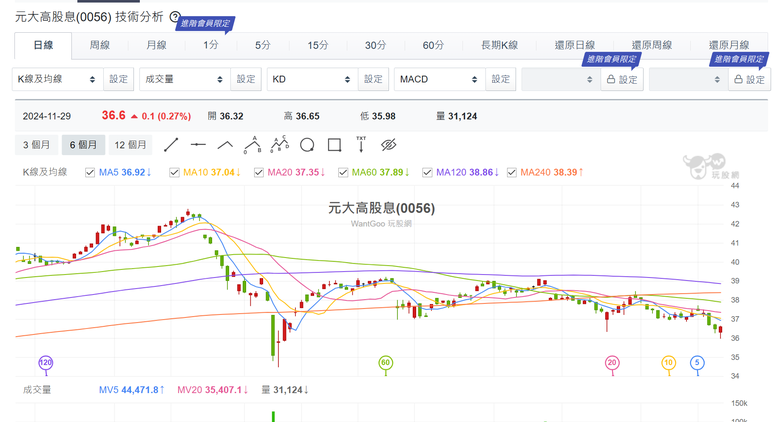Click the purple 120 MA marker
Viewport: 780px width, 422px height.
45,362
